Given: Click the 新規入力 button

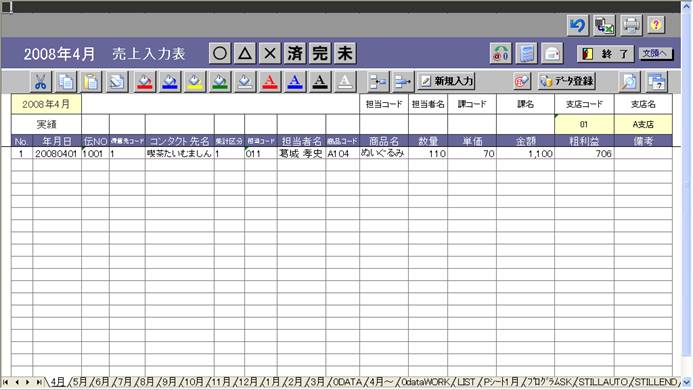Looking at the screenshot, I should 446,81.
